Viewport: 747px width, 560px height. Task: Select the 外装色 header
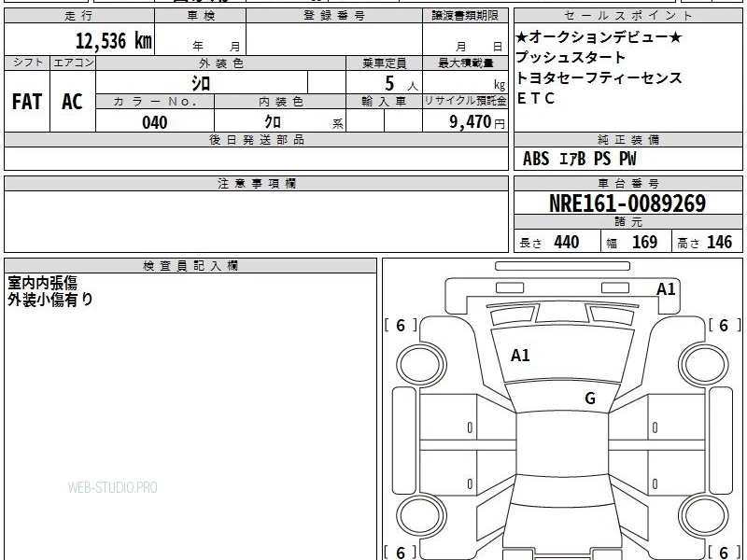pos(220,63)
